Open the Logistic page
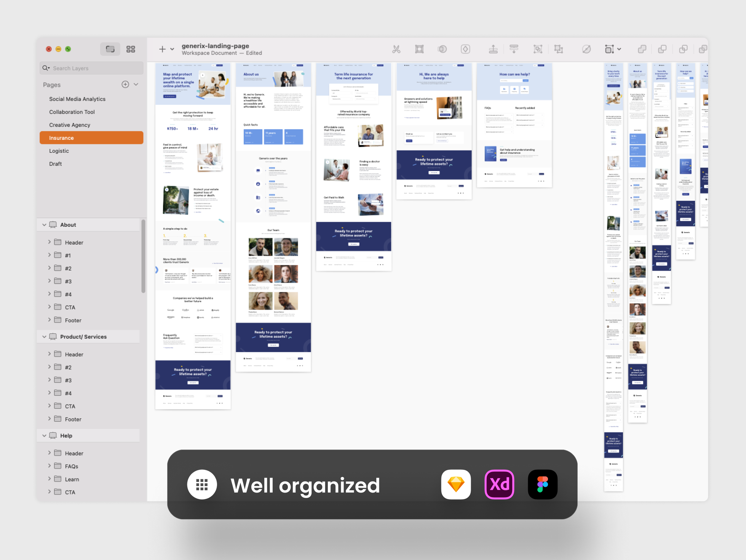The width and height of the screenshot is (746, 560). click(x=59, y=151)
